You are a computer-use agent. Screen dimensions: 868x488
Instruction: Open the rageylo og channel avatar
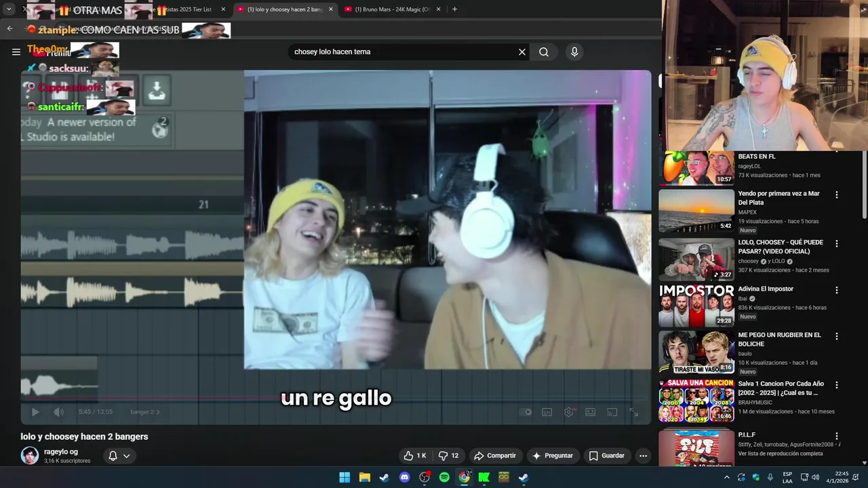tap(30, 455)
